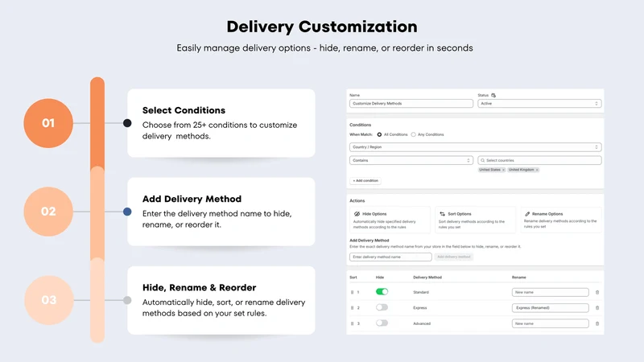644x362 pixels.
Task: Grab the drag handle for row 3
Action: [x=352, y=323]
